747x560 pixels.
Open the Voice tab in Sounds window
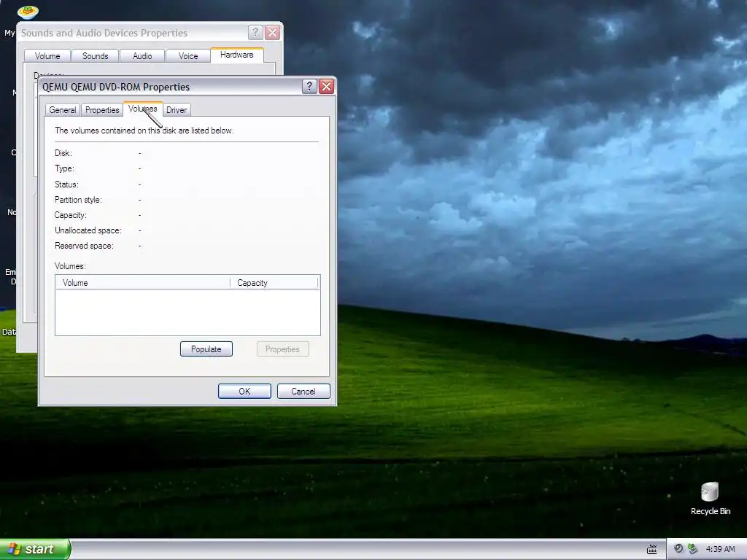(188, 56)
